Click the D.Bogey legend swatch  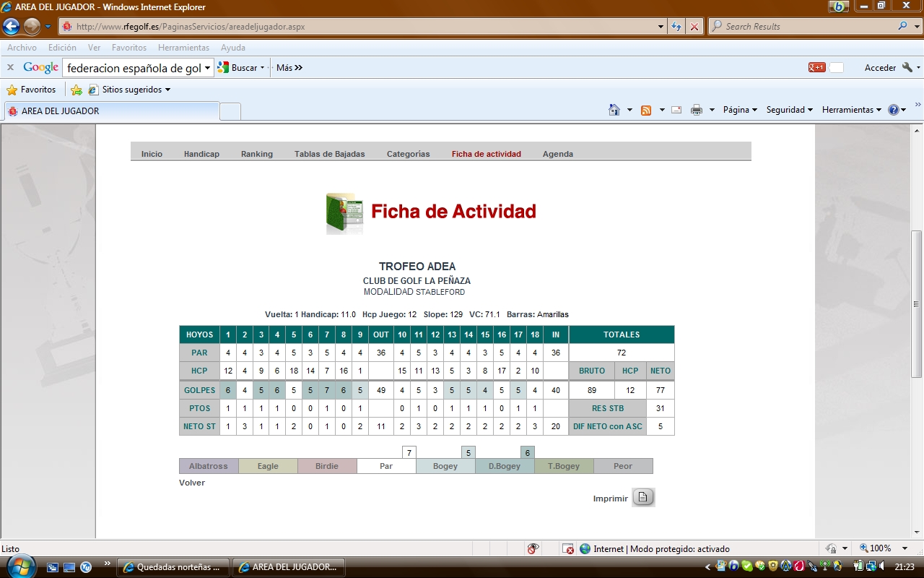(x=505, y=466)
